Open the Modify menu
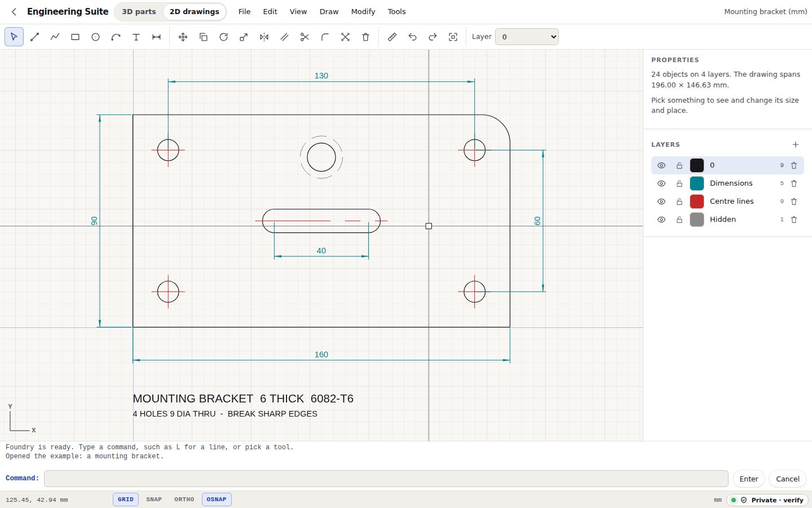Image resolution: width=812 pixels, height=508 pixels. tap(363, 11)
